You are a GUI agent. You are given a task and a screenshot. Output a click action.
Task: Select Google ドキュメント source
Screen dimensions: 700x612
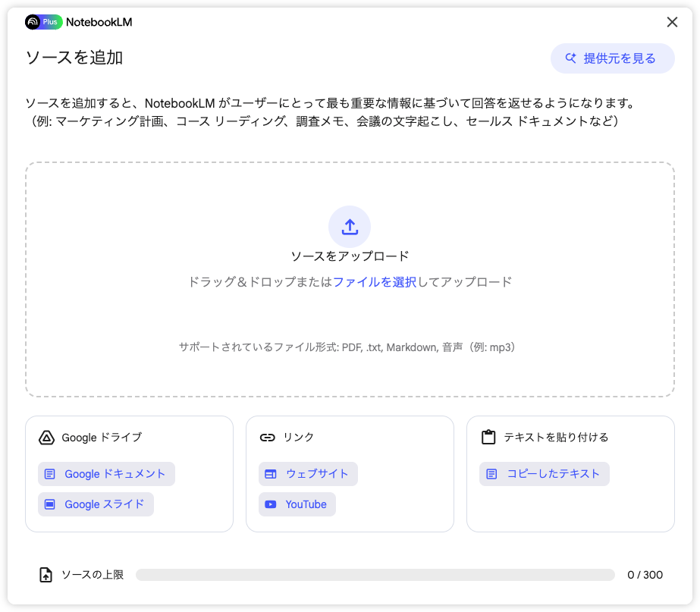(x=106, y=474)
